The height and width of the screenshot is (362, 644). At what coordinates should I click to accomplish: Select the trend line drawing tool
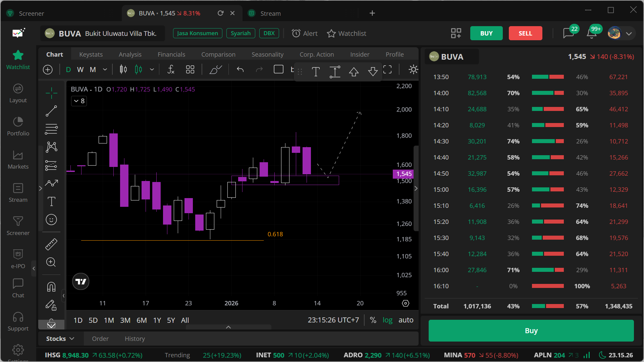click(x=51, y=111)
